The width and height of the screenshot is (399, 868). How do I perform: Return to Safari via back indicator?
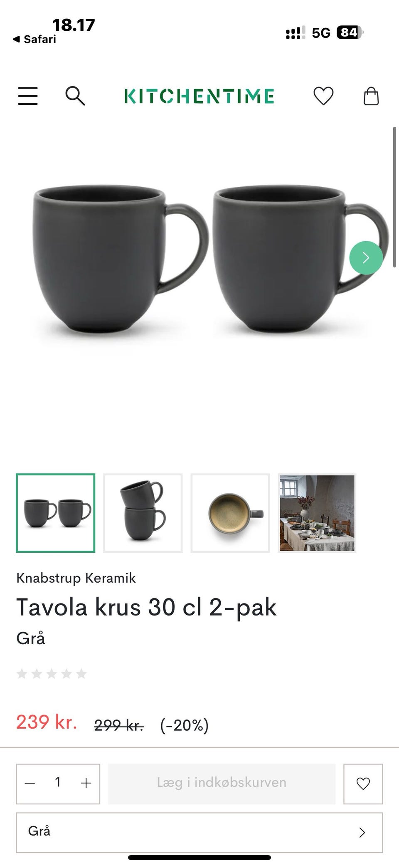34,39
